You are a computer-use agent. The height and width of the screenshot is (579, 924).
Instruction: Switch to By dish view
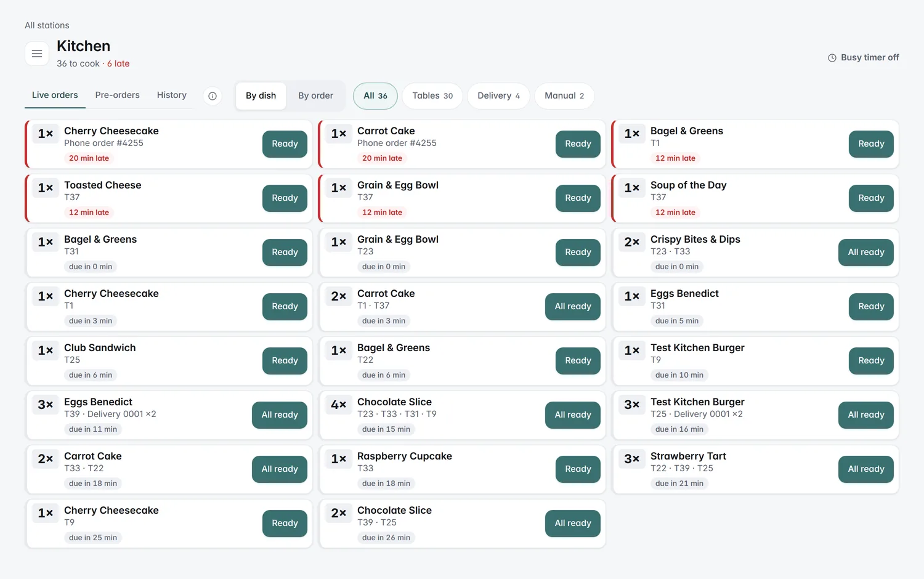[x=261, y=95]
